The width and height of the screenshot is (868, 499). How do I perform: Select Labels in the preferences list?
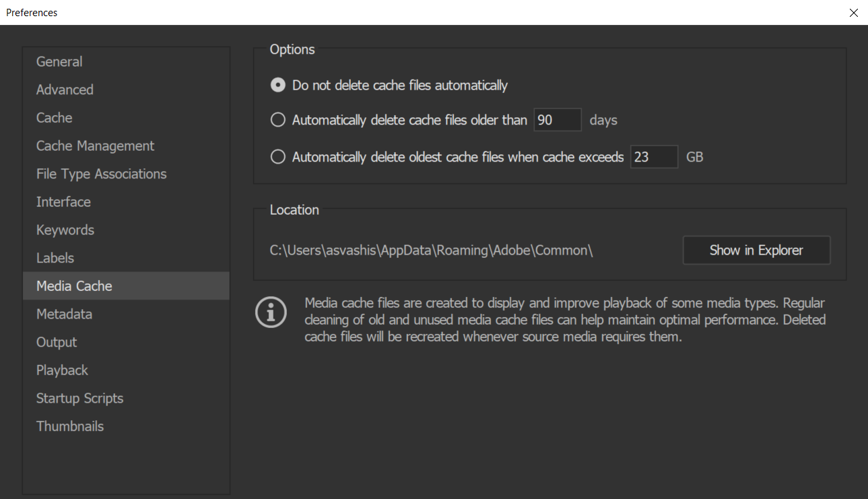55,258
